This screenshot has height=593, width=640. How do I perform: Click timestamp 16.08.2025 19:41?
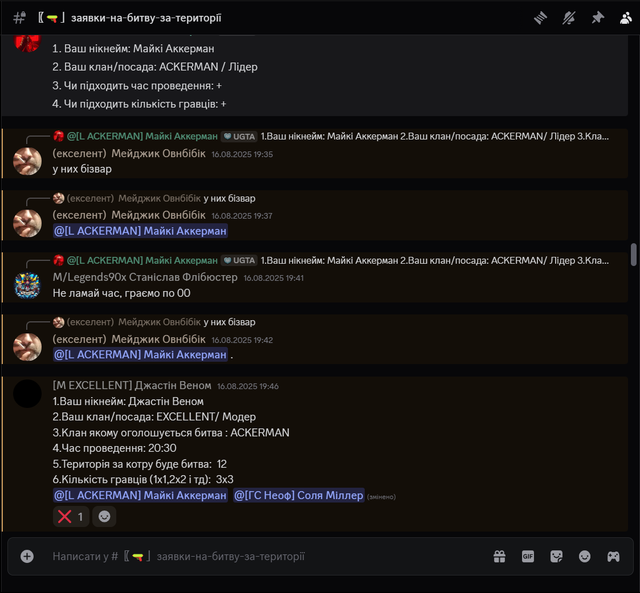[x=273, y=278]
